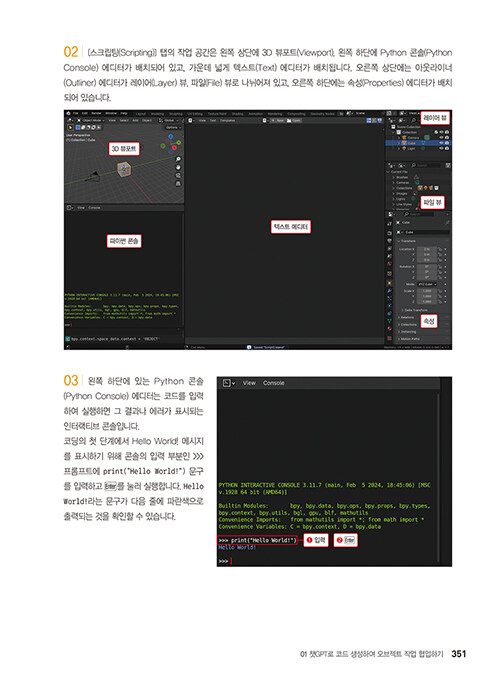Viewport: 500px width, 684px height.
Task: Toggle camera view icon in the 3D viewport
Action: click(178, 175)
